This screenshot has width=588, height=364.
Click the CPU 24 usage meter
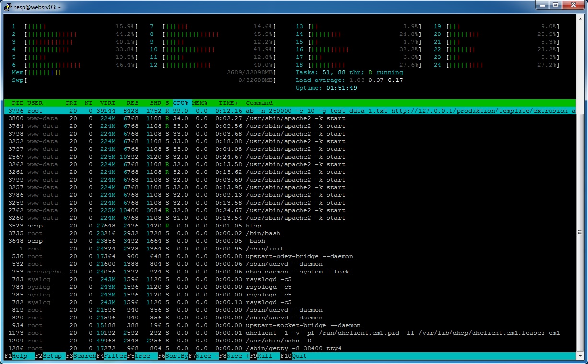[x=496, y=65]
